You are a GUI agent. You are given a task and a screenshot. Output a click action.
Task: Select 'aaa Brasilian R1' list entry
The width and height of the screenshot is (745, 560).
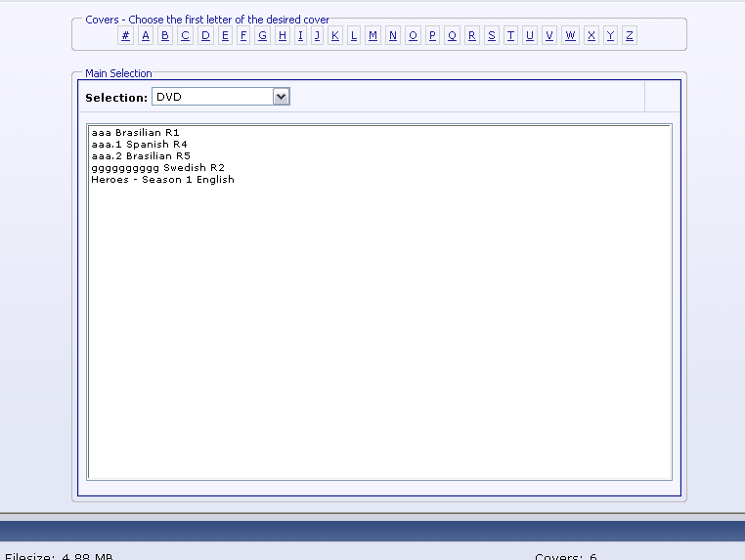click(x=135, y=132)
